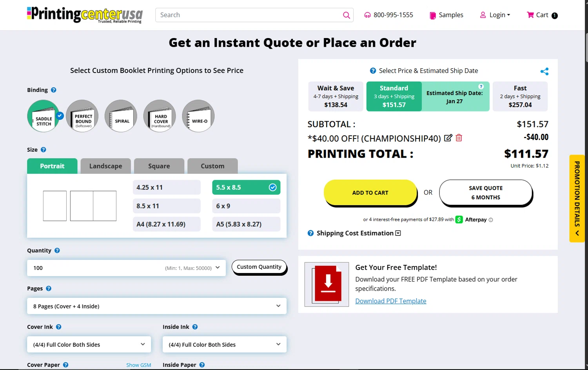The image size is (588, 370).
Task: Click the Samples link text
Action: click(451, 15)
